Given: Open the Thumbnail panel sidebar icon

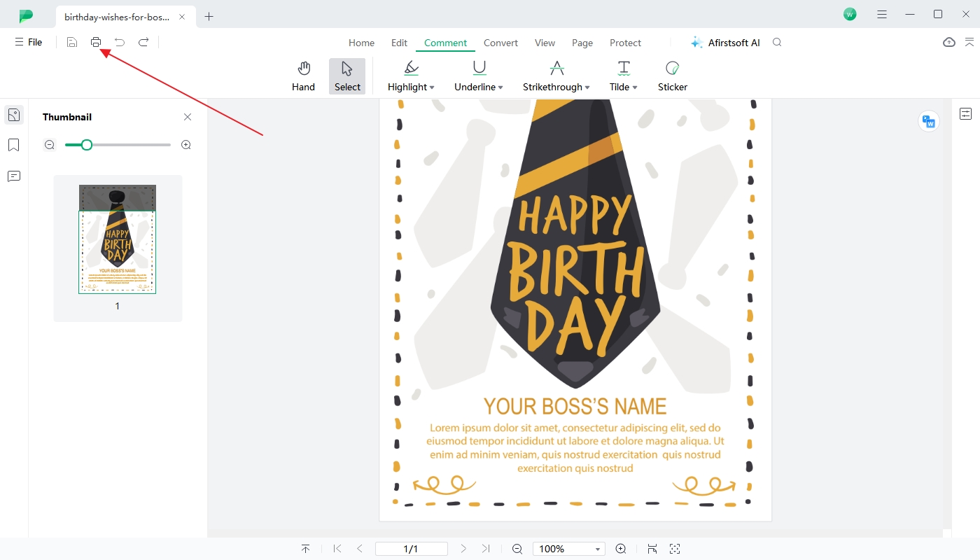Looking at the screenshot, I should 14,115.
